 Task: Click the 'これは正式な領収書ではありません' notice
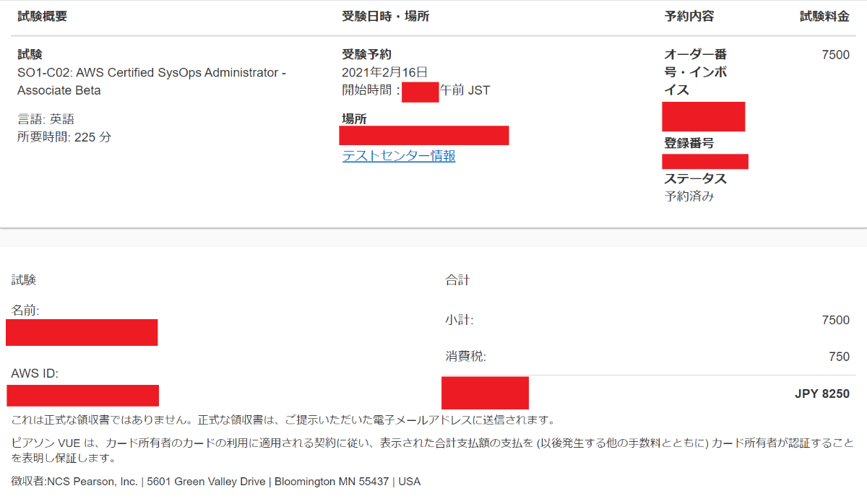(283, 420)
